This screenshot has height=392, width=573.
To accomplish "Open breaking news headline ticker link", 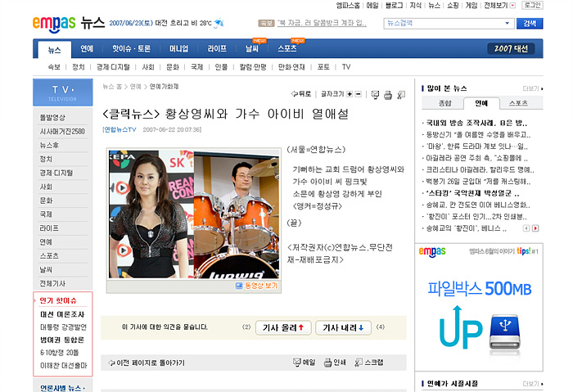I will [x=322, y=23].
